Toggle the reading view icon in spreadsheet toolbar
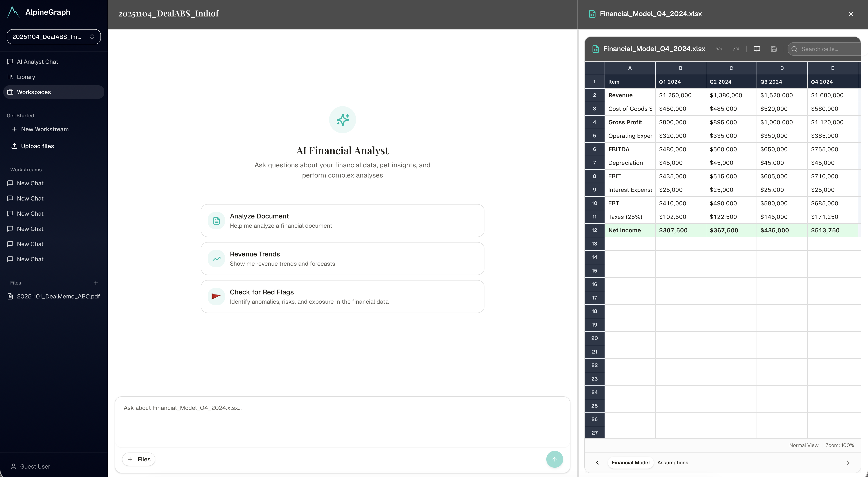Viewport: 868px width, 477px height. (757, 49)
